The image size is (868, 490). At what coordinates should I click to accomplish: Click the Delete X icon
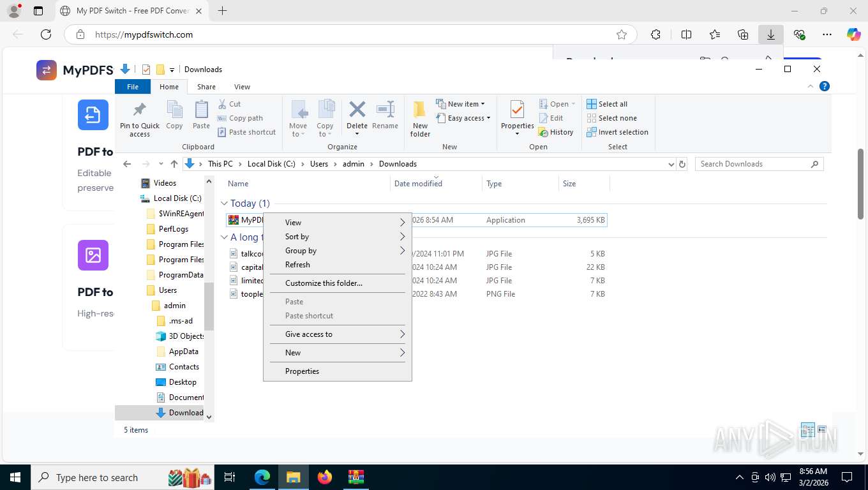tap(357, 109)
